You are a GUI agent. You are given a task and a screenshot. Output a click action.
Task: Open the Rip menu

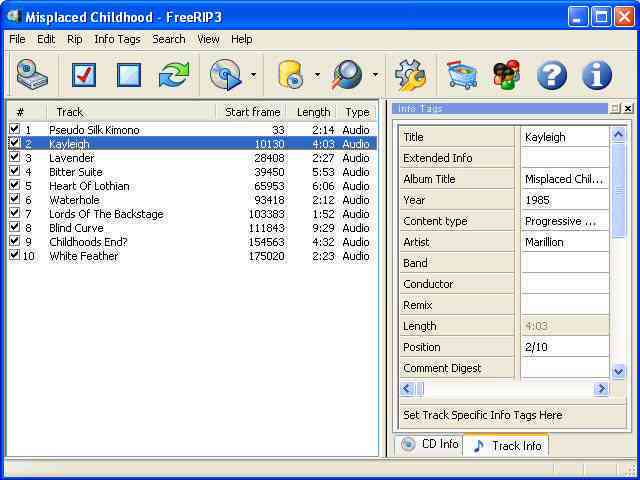click(75, 39)
